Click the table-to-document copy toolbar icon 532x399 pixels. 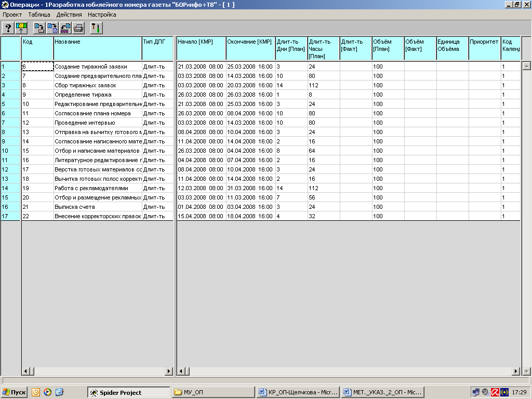click(52, 28)
